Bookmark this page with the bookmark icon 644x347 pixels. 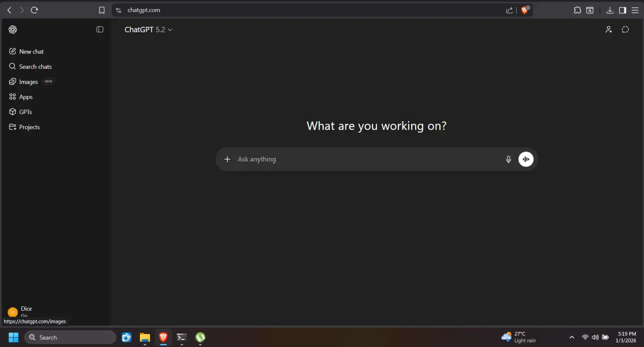[102, 10]
